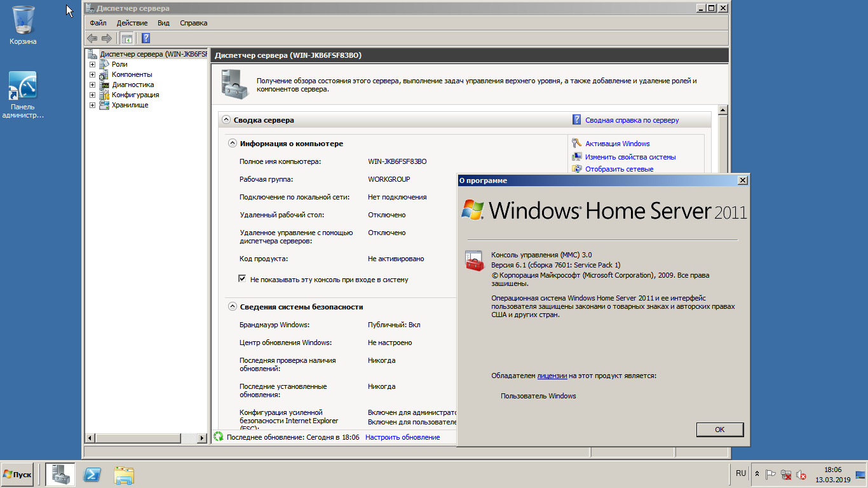Click Настроить обновление link
The image size is (868, 488).
402,437
